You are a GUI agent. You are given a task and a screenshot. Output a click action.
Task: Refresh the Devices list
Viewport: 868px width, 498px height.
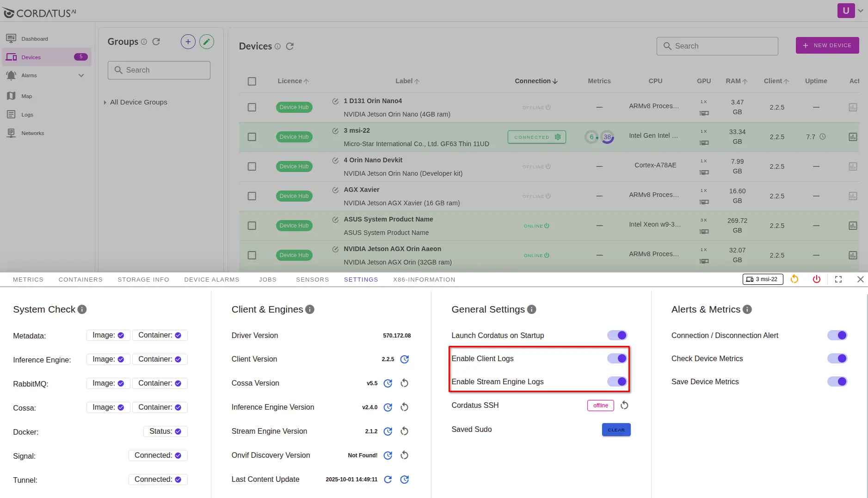[290, 46]
